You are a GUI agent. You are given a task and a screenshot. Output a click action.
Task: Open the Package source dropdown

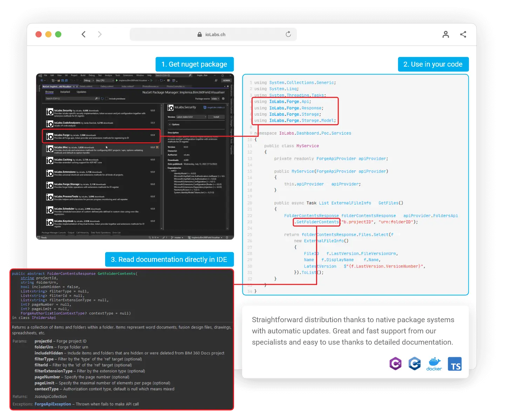[x=215, y=99]
